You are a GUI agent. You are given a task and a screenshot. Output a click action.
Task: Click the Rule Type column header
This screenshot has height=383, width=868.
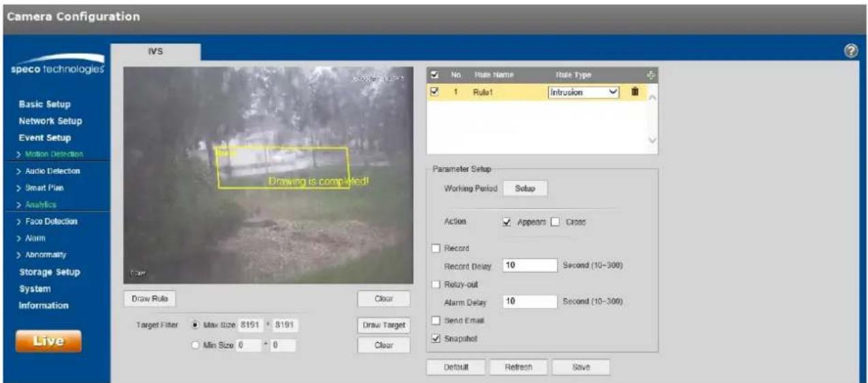pyautogui.click(x=573, y=75)
